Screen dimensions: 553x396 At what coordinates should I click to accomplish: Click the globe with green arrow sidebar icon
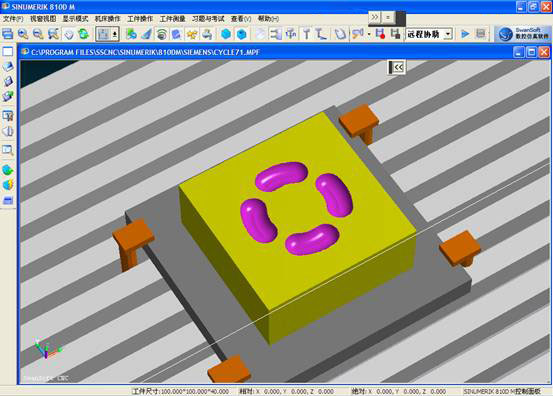(x=8, y=170)
